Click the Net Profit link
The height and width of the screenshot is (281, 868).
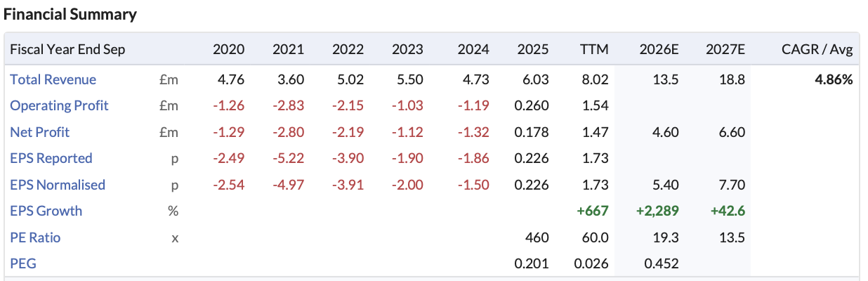40,132
